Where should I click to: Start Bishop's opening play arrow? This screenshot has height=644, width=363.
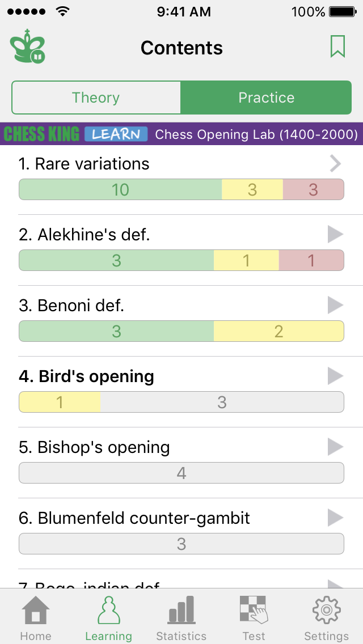pyautogui.click(x=335, y=447)
